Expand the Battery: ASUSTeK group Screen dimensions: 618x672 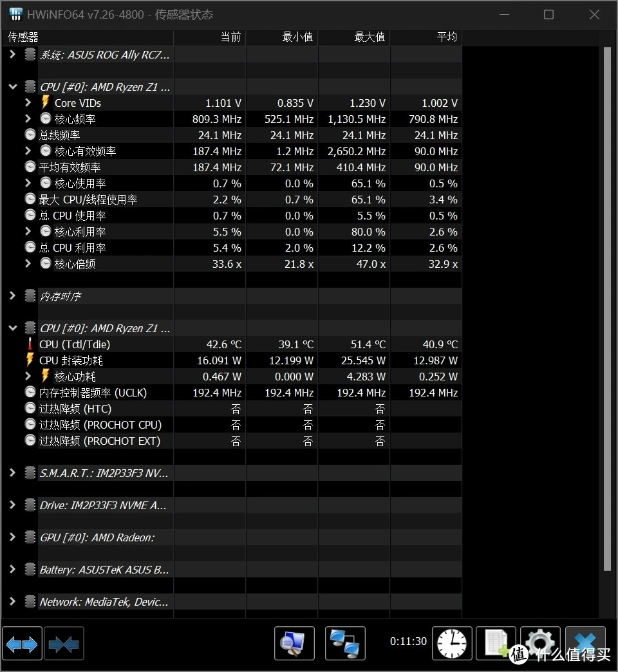click(12, 569)
